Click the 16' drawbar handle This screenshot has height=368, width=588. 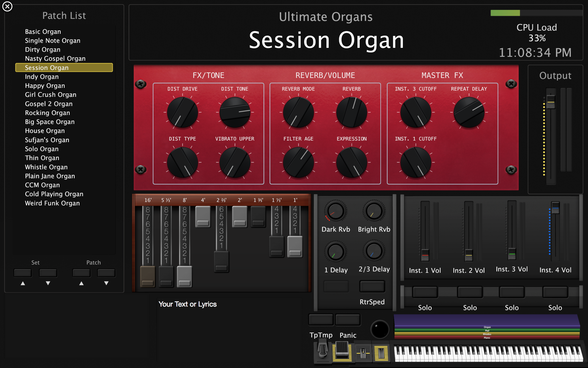tap(148, 277)
